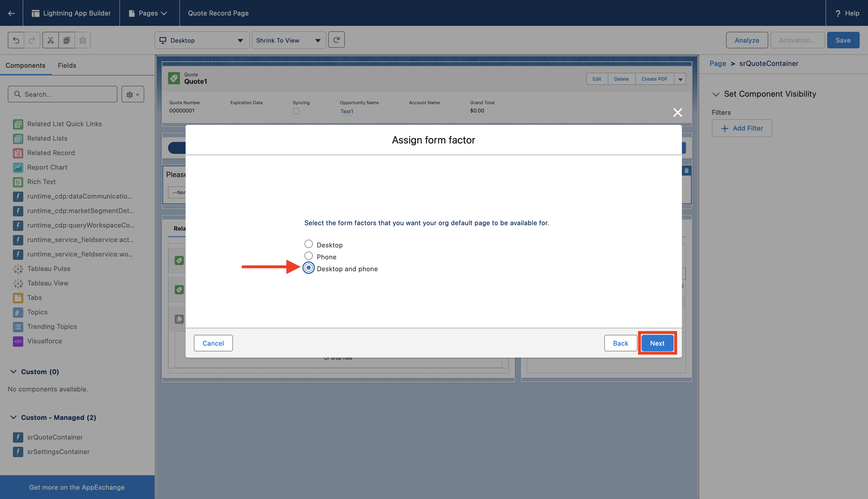This screenshot has width=868, height=499.
Task: Select the Report Chart component icon
Action: pyautogui.click(x=18, y=167)
